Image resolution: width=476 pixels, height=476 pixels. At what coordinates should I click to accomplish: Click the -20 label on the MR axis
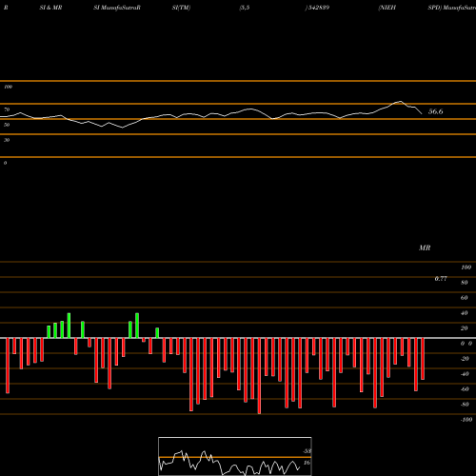click(465, 359)
